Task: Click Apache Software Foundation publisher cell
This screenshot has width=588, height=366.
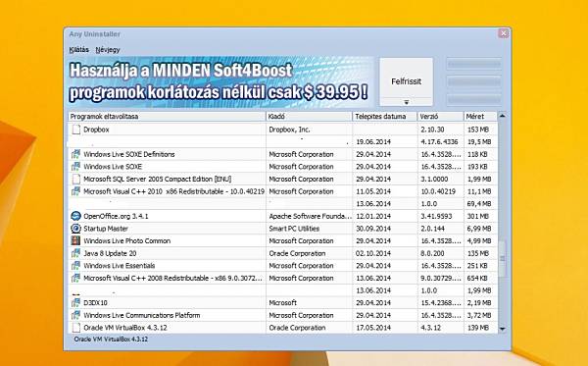Action: tap(310, 216)
